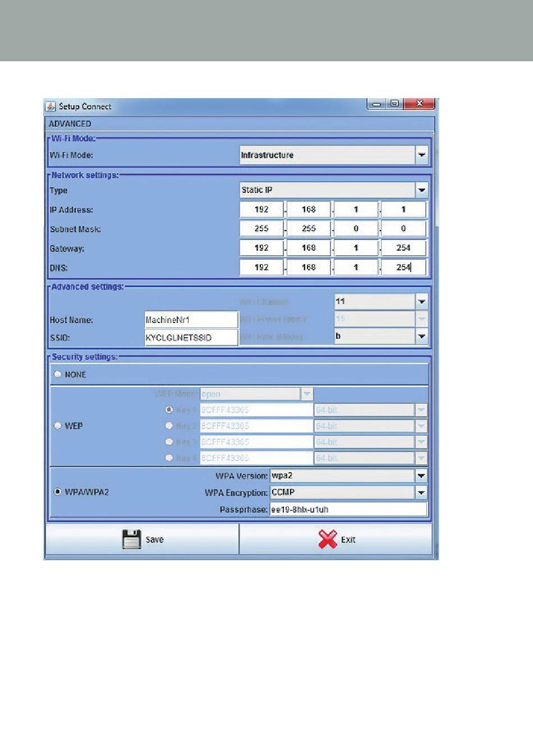Click the Java icon in the title bar
The width and height of the screenshot is (533, 756).
pyautogui.click(x=50, y=107)
